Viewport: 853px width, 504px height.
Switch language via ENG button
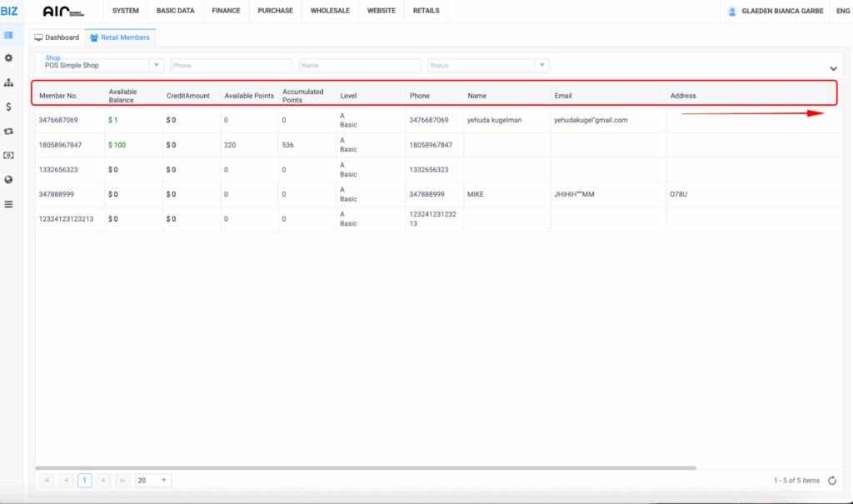[842, 11]
